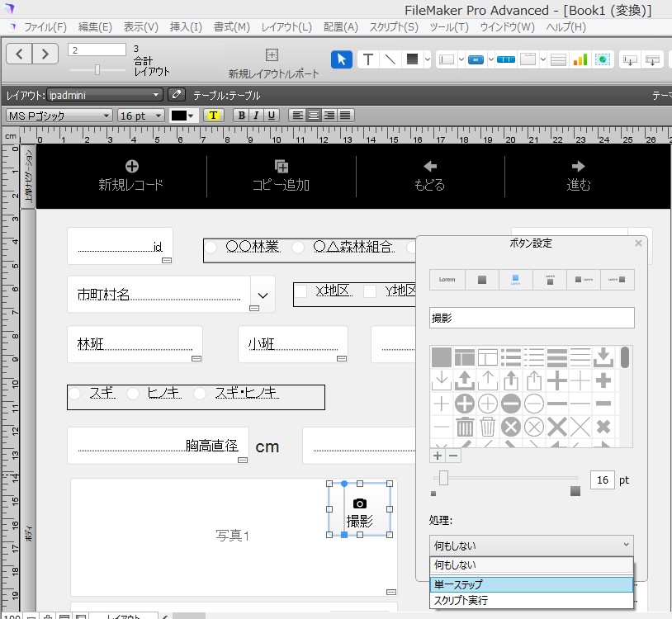Select the スギ・ヒノキ radio button

[x=200, y=393]
